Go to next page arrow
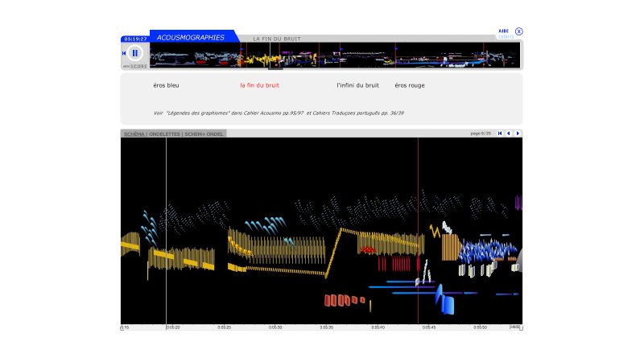This screenshot has height=362, width=644. (x=518, y=134)
